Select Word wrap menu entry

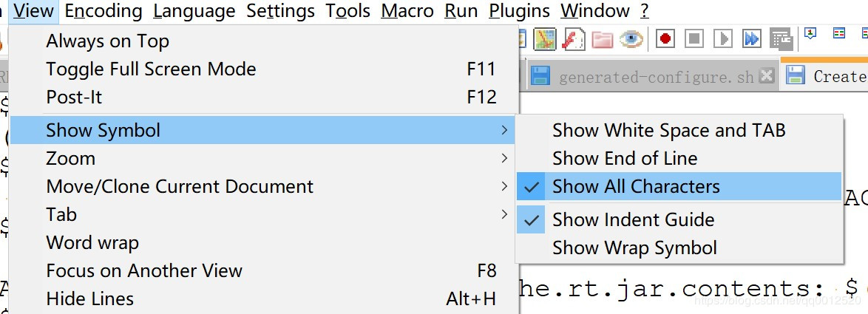pos(92,243)
